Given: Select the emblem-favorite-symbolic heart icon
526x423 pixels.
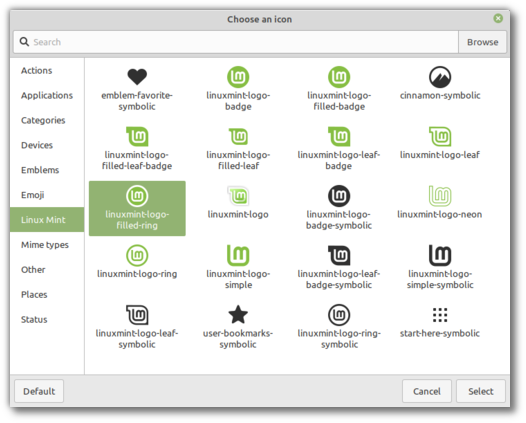Looking at the screenshot, I should [x=137, y=77].
